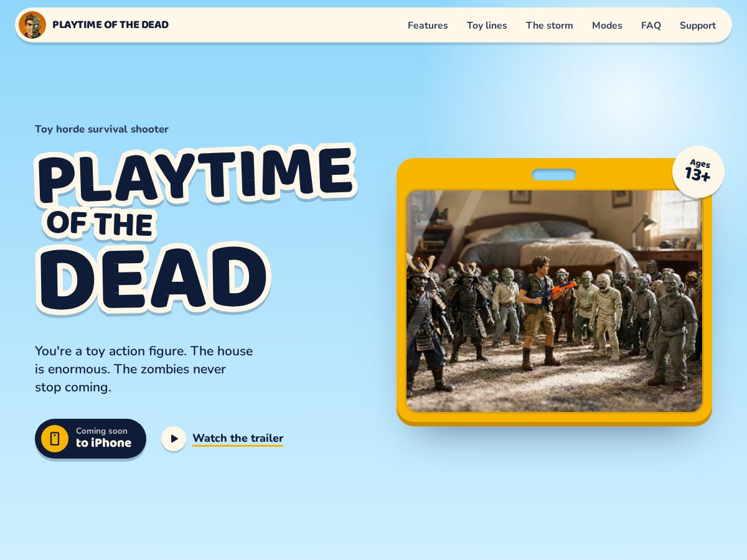The height and width of the screenshot is (560, 747).
Task: Open the Toy lines nav item
Action: coord(487,26)
